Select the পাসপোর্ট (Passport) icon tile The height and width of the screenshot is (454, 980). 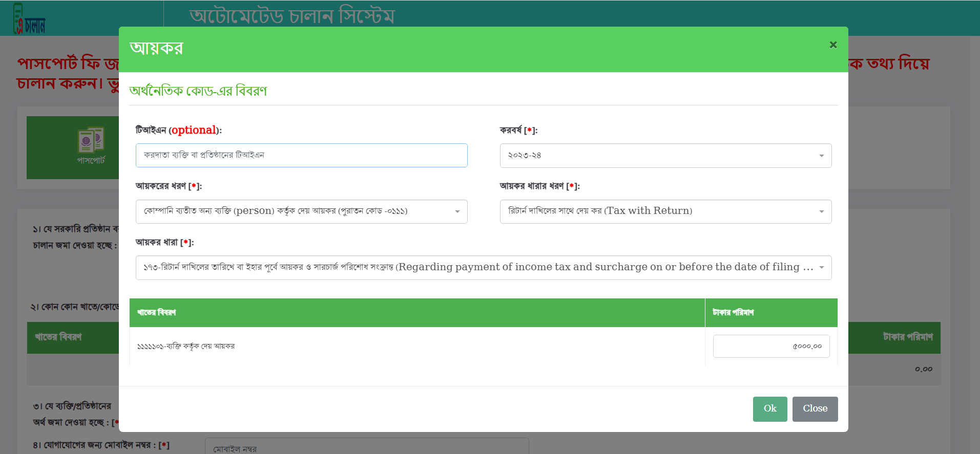[91, 147]
